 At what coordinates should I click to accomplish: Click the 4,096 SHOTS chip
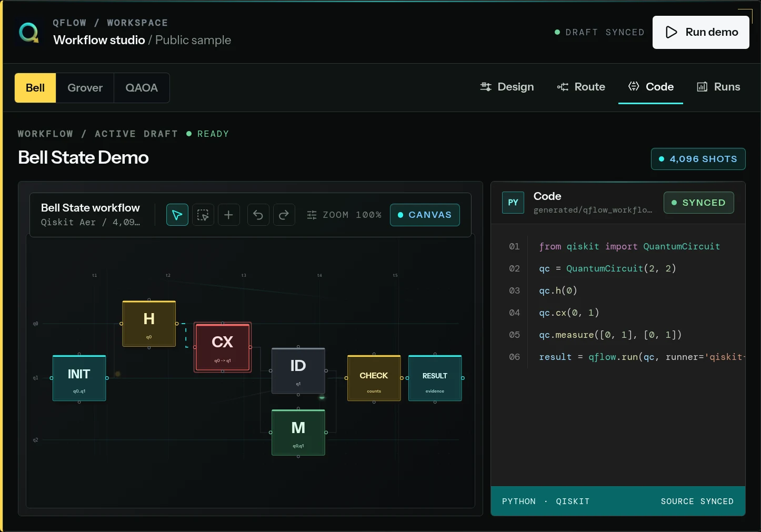(x=698, y=159)
